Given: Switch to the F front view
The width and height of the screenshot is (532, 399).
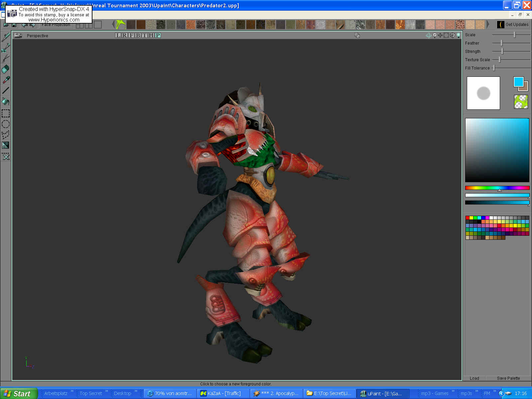Looking at the screenshot, I should coord(131,35).
